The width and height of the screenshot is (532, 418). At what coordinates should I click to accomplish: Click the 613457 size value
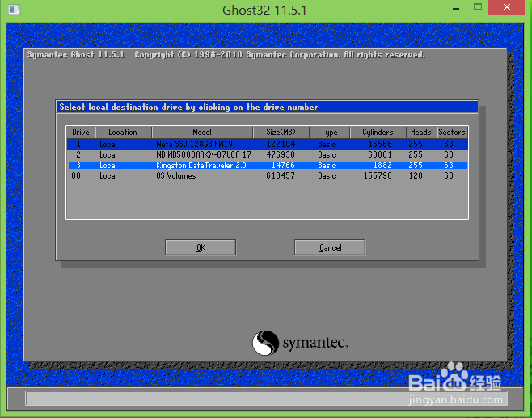[281, 175]
